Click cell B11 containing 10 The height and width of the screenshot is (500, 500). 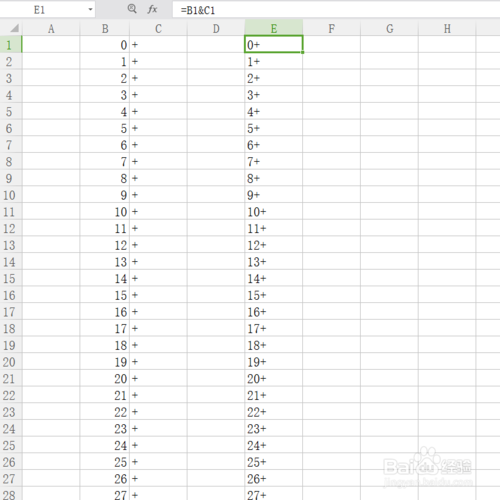tap(105, 211)
